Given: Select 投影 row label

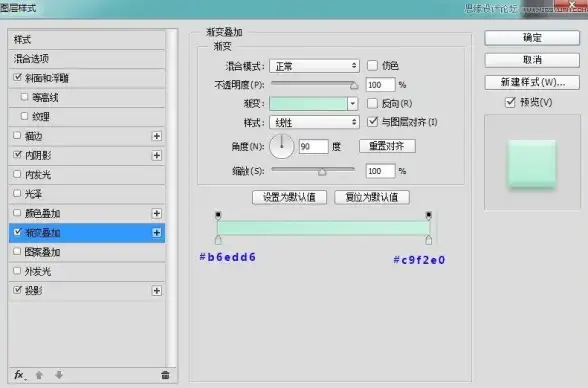Looking at the screenshot, I should pos(33,291).
